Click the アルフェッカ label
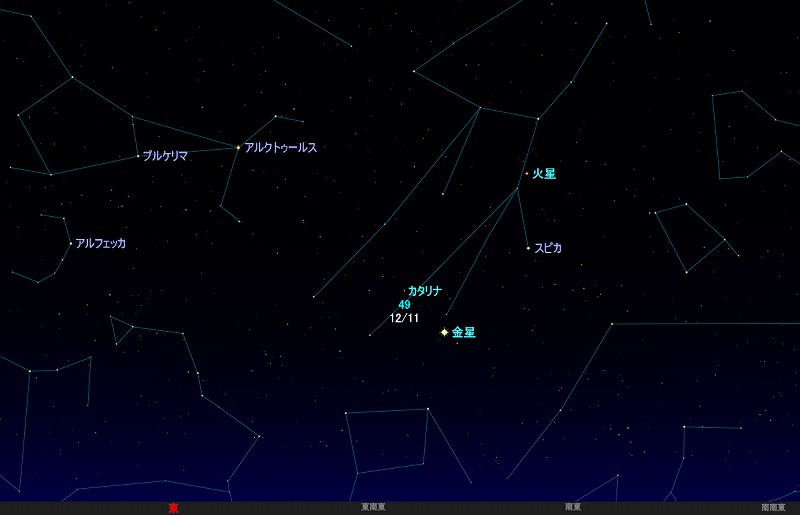Image resolution: width=800 pixels, height=515 pixels. pos(101,243)
